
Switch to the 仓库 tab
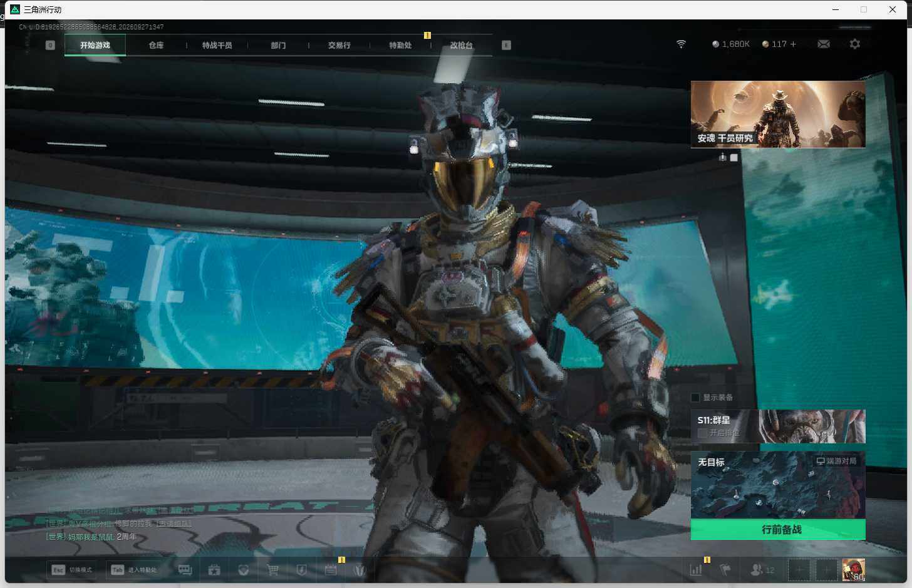156,45
